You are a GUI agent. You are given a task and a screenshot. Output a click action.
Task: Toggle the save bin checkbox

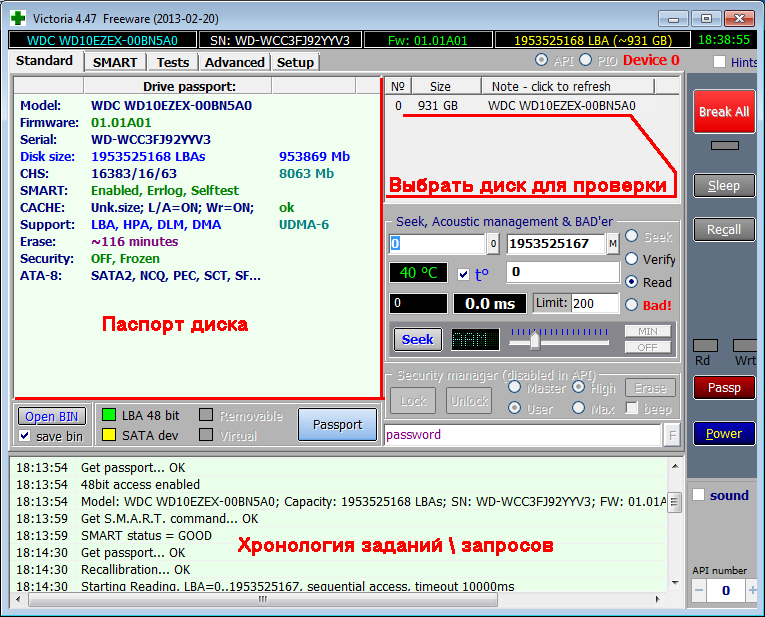coord(24,436)
